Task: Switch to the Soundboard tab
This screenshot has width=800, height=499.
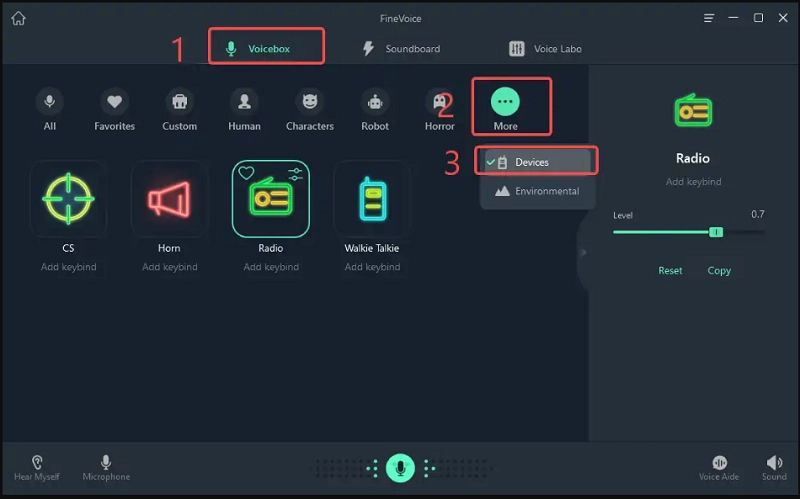Action: point(401,48)
